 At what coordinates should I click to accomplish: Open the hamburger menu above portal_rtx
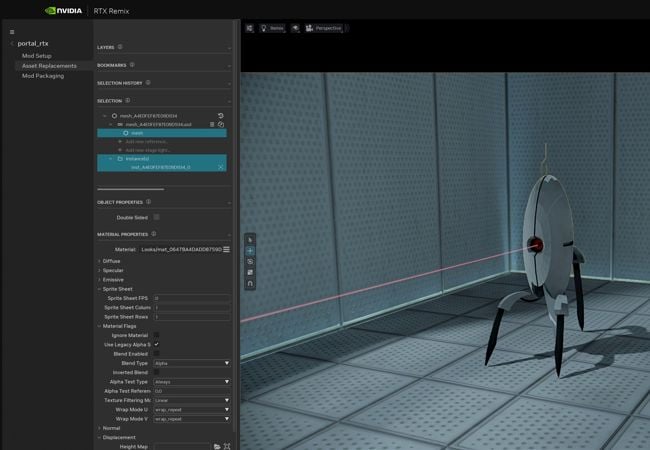12,32
